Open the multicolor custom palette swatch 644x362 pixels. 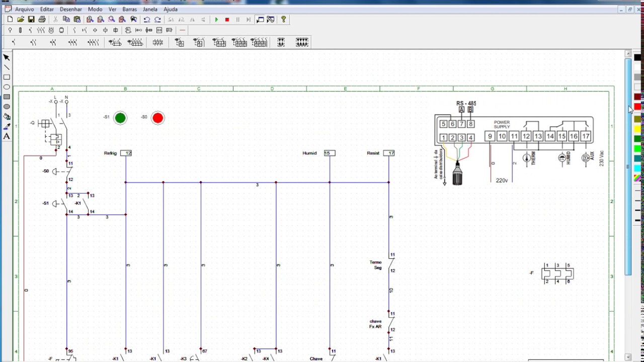pos(637,178)
